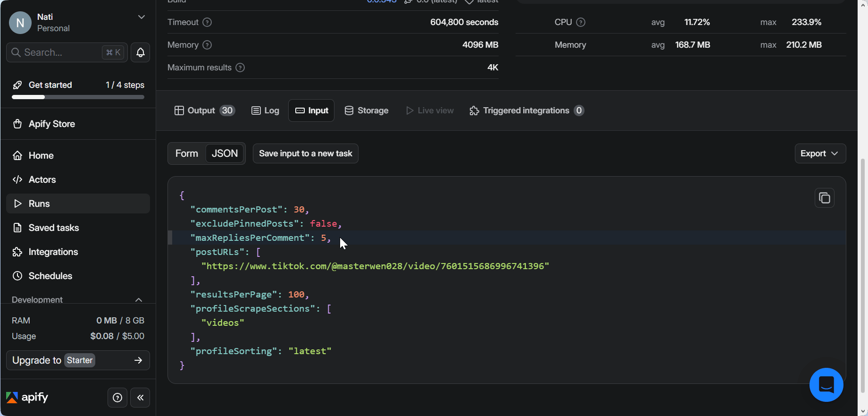The image size is (868, 416).
Task: Click the CPU info help icon
Action: coord(581,22)
